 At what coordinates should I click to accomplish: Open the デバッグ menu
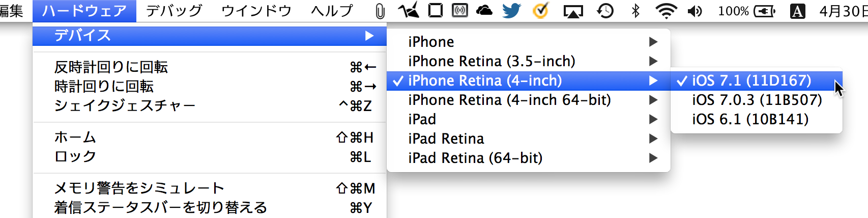point(174,11)
